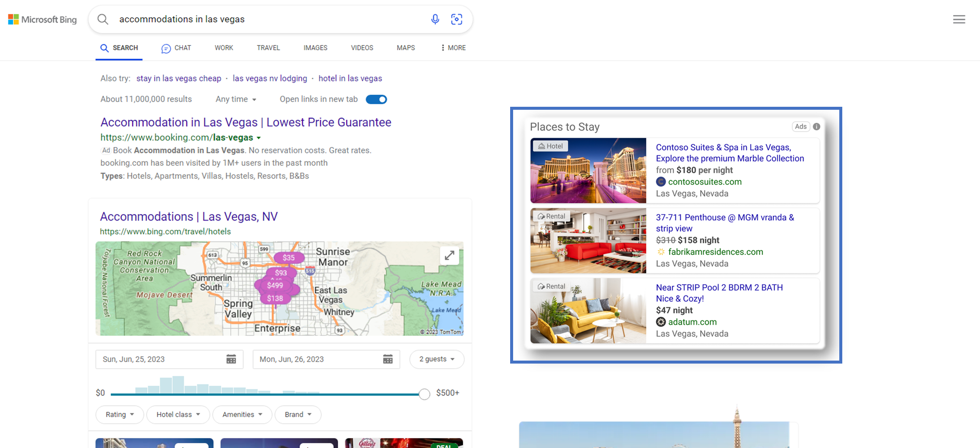Viewport: 980px width, 448px height.
Task: Open the Amenities filter dropdown
Action: [242, 414]
